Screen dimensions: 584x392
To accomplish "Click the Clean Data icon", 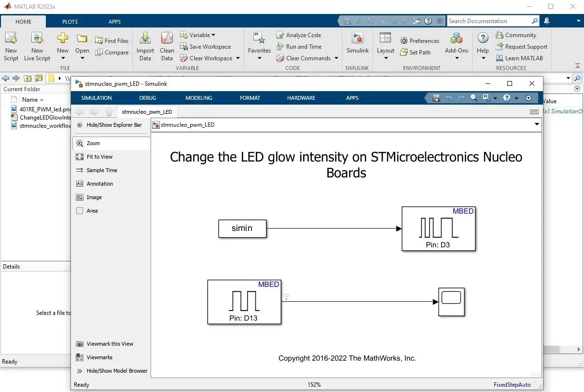I will [167, 39].
